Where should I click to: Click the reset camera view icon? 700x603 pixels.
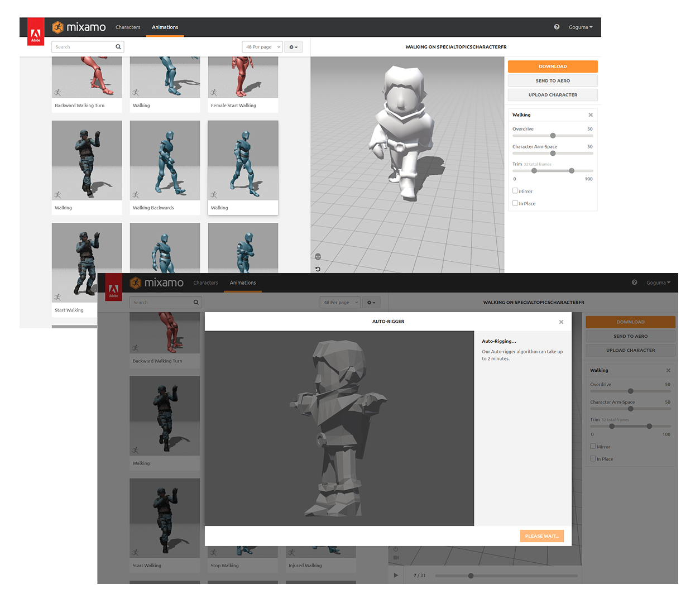[x=318, y=269]
